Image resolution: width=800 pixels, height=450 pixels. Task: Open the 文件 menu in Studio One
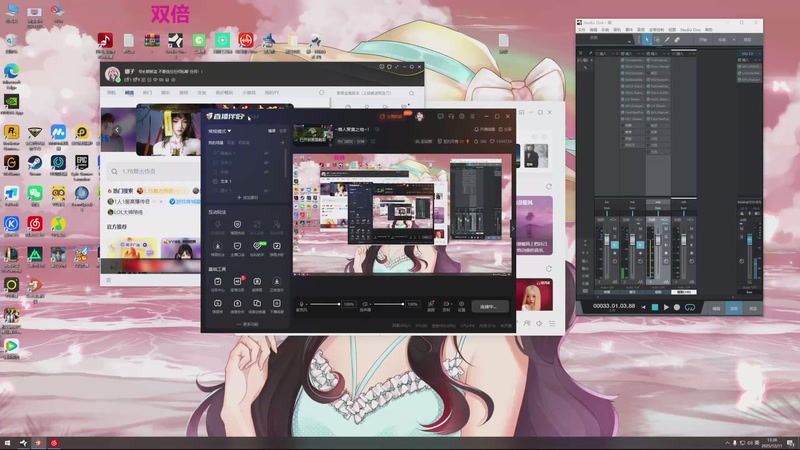(582, 30)
